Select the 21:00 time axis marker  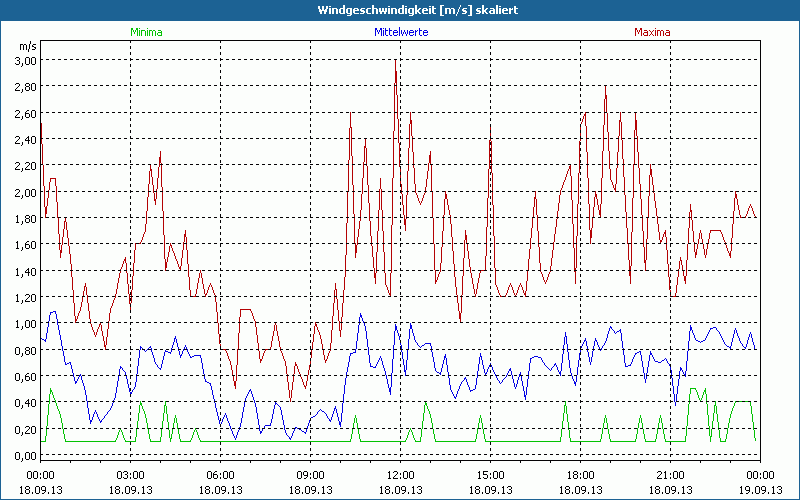point(670,475)
